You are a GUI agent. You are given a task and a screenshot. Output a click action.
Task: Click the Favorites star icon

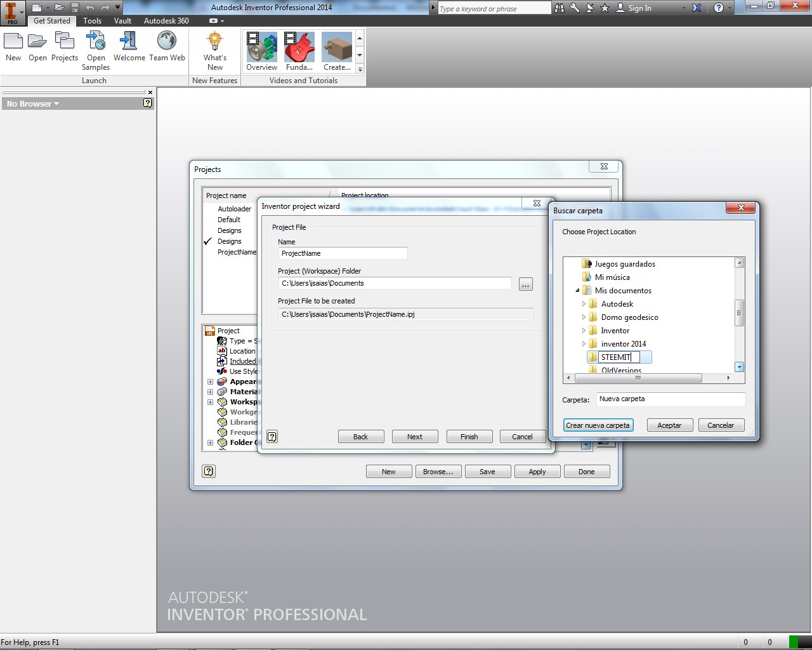tap(605, 8)
